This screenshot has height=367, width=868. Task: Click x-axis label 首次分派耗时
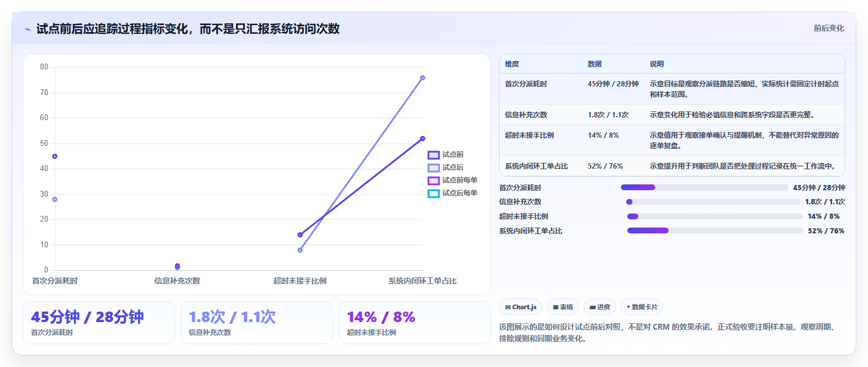pyautogui.click(x=55, y=281)
